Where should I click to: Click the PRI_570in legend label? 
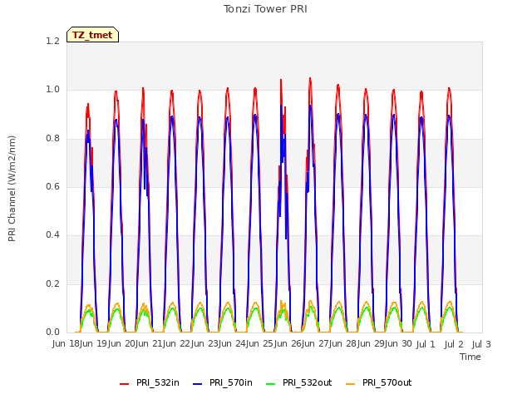coord(231,382)
